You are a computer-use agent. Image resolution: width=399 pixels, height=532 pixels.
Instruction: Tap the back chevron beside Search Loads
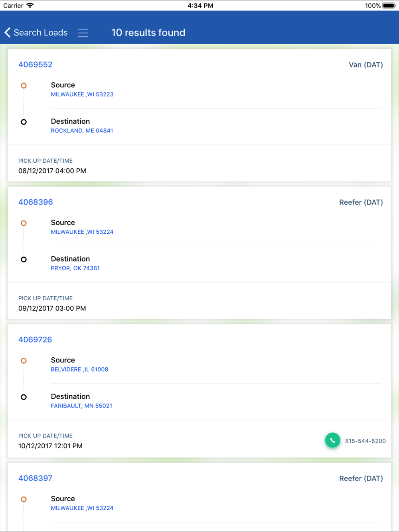[8, 33]
